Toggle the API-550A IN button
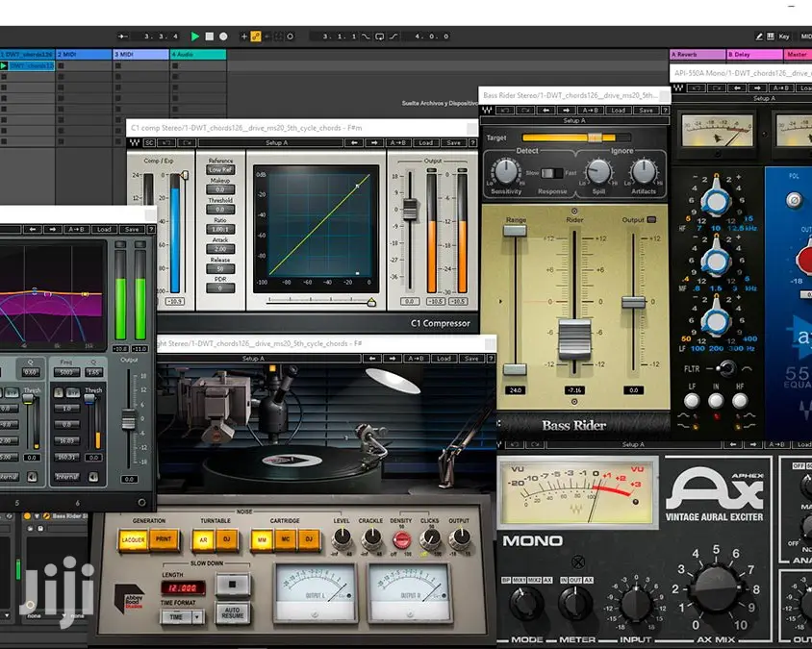Image resolution: width=812 pixels, height=649 pixels. (716, 401)
